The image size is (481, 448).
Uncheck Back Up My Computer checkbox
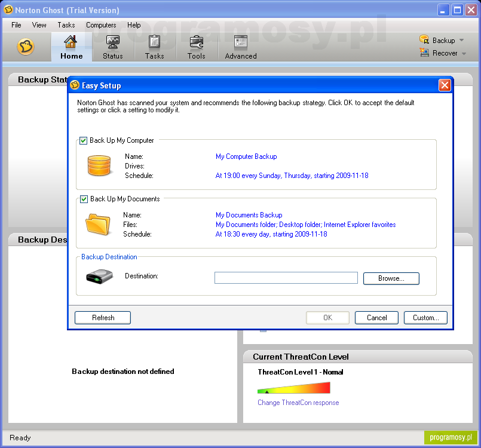[x=84, y=141]
